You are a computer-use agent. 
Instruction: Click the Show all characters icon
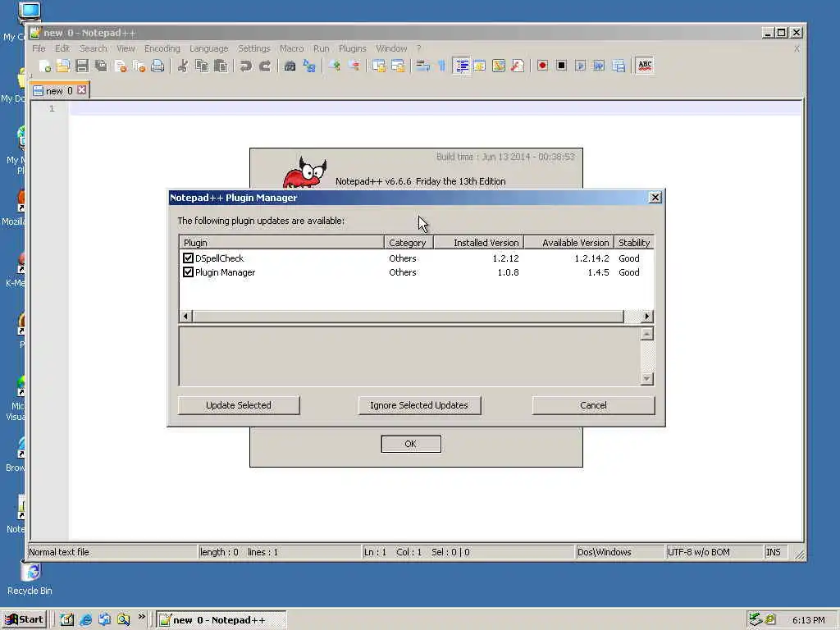(x=441, y=66)
